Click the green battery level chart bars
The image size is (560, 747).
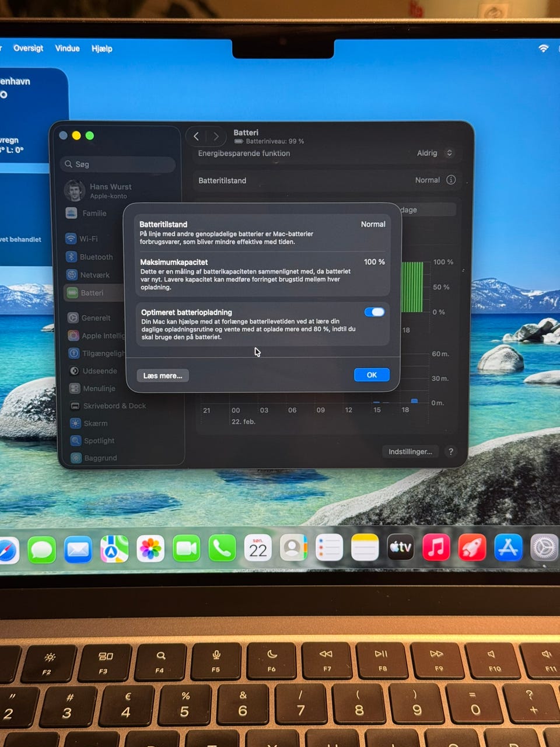(412, 287)
